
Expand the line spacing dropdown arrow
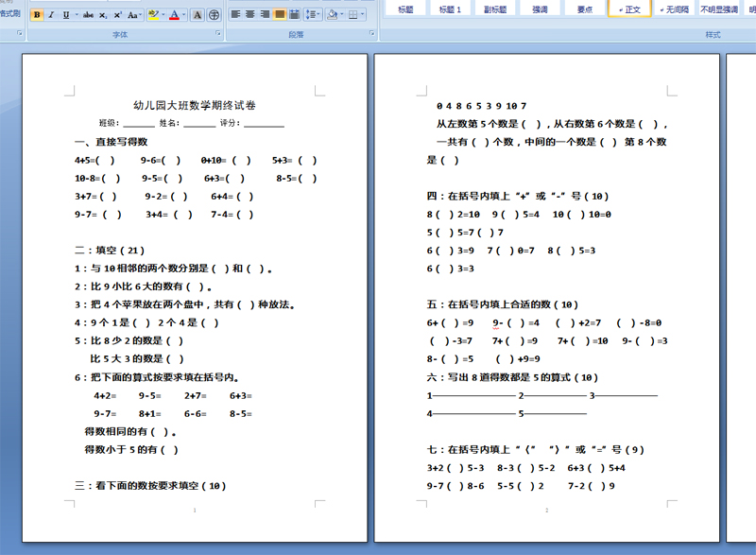pos(319,14)
